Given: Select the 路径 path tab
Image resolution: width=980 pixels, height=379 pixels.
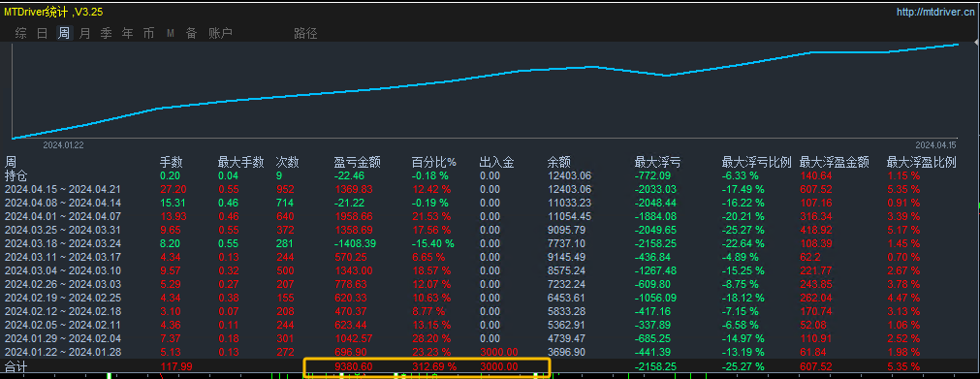Looking at the screenshot, I should coord(305,33).
